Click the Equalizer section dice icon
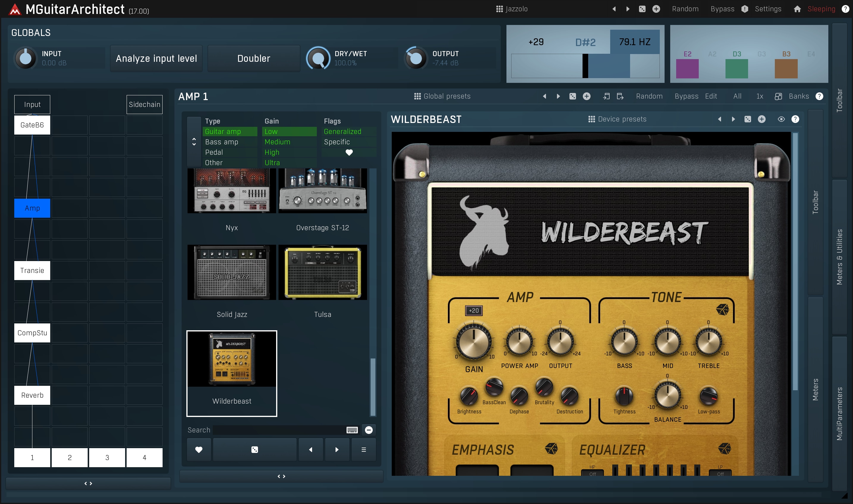853x504 pixels. click(x=724, y=449)
